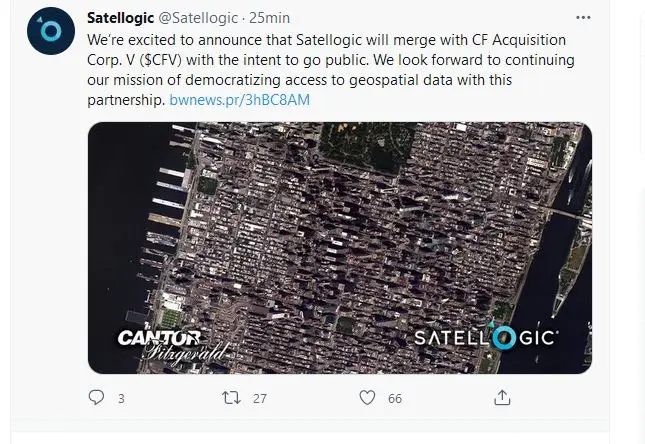Click the 25min timestamp
Image resolution: width=645 pixels, height=444 pixels.
point(269,18)
